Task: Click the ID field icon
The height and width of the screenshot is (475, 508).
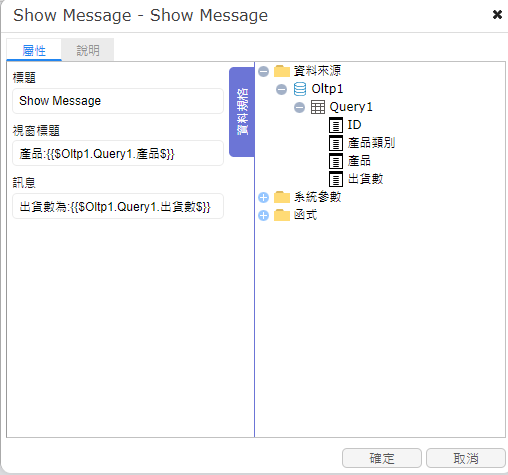Action: click(336, 125)
